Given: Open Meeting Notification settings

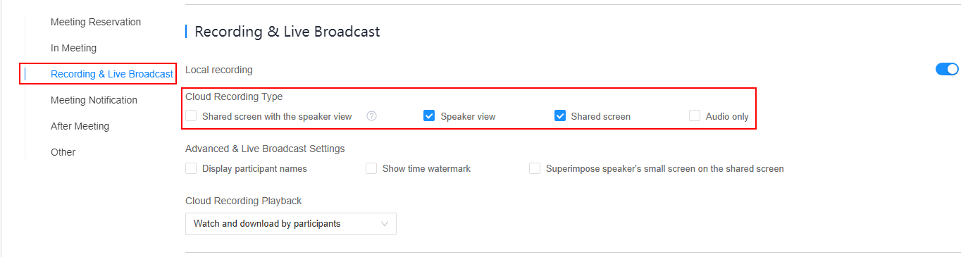Looking at the screenshot, I should (x=94, y=100).
